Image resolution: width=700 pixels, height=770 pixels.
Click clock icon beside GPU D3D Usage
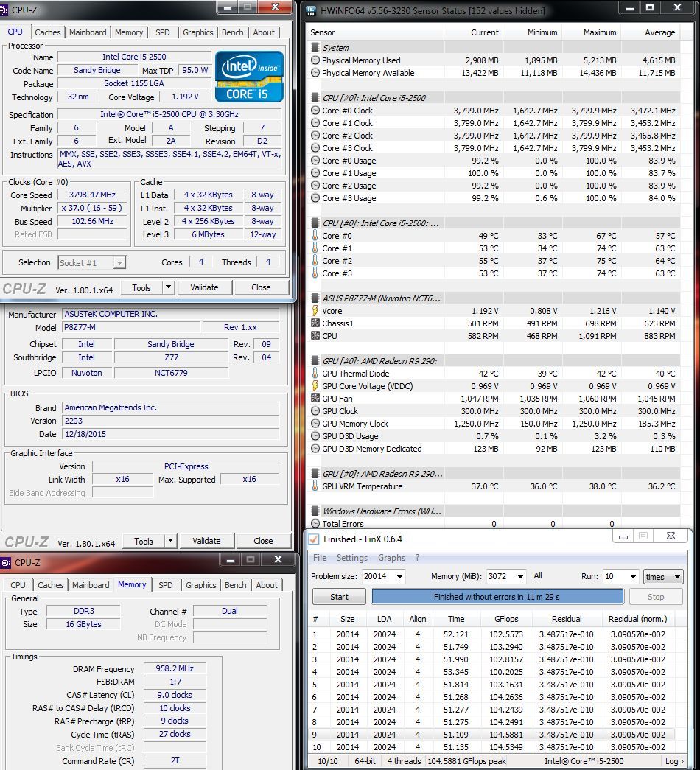[315, 436]
